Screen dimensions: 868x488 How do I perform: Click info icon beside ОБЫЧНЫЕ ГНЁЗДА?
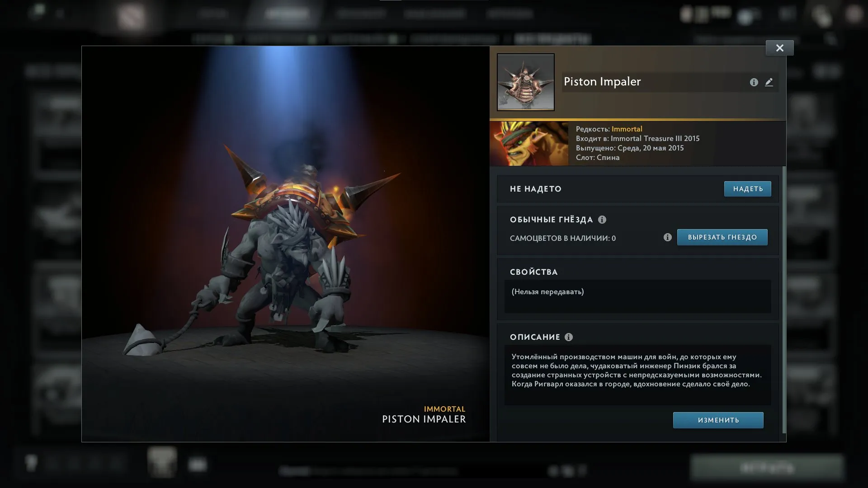602,220
